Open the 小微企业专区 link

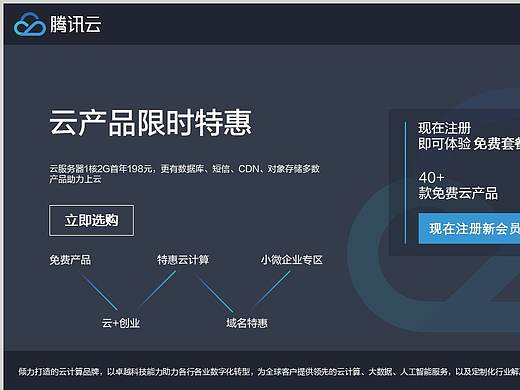coord(292,260)
